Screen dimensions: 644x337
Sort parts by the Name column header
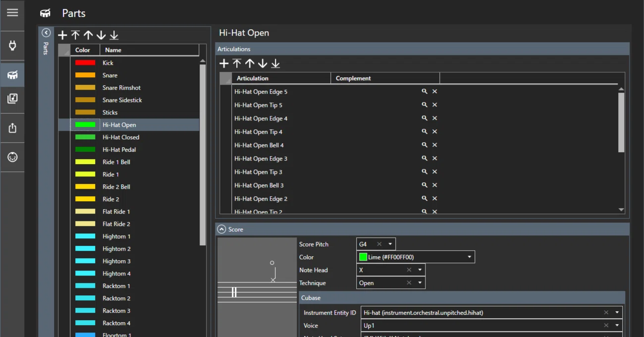[150, 50]
